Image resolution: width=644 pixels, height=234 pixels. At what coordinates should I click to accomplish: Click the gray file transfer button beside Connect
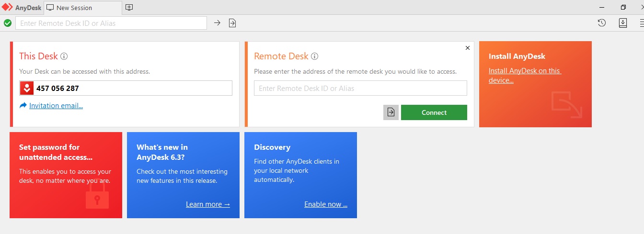(391, 112)
